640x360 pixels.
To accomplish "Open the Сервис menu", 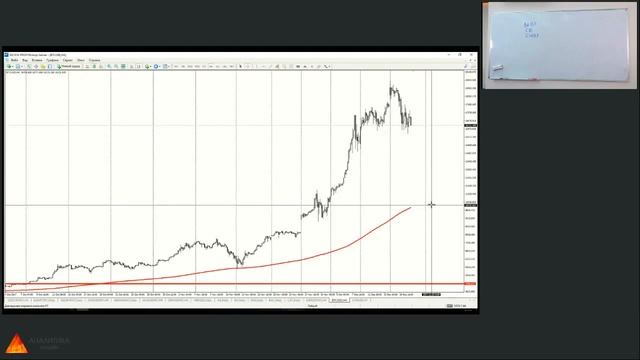I will (x=67, y=60).
